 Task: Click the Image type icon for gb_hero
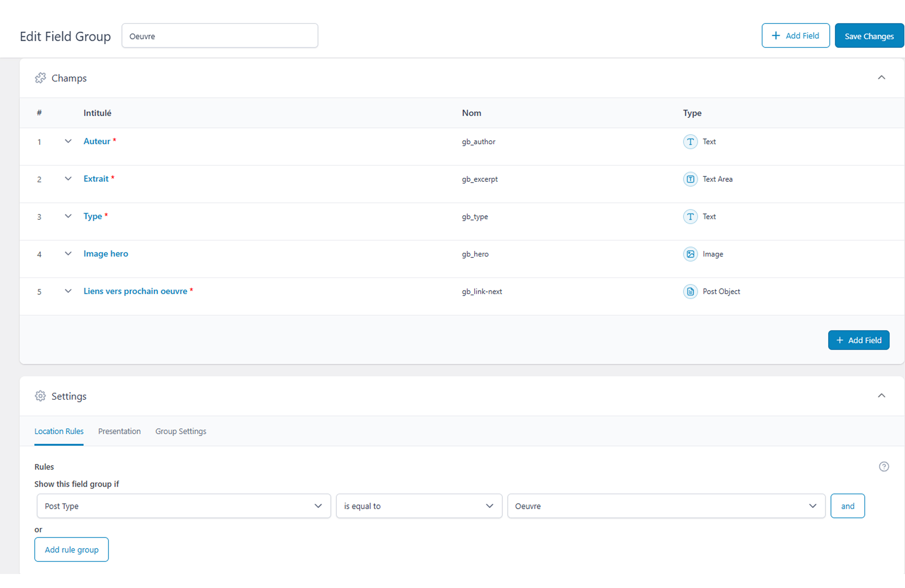point(690,254)
